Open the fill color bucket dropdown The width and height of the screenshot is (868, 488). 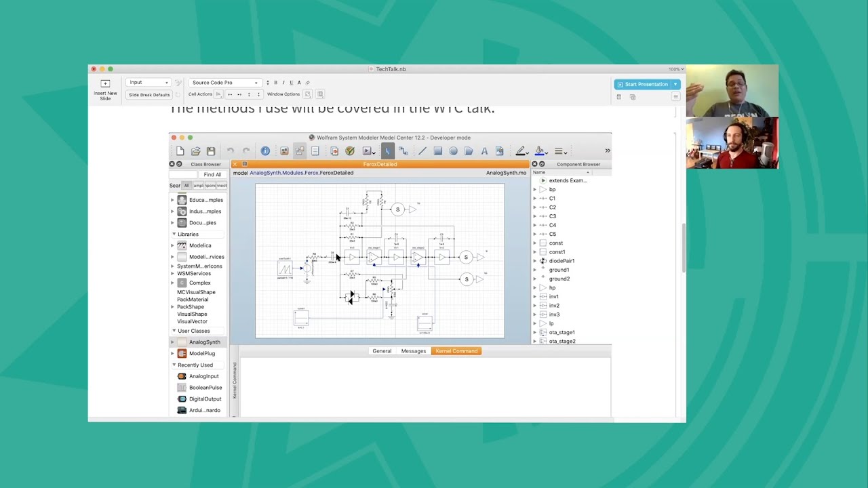click(541, 151)
